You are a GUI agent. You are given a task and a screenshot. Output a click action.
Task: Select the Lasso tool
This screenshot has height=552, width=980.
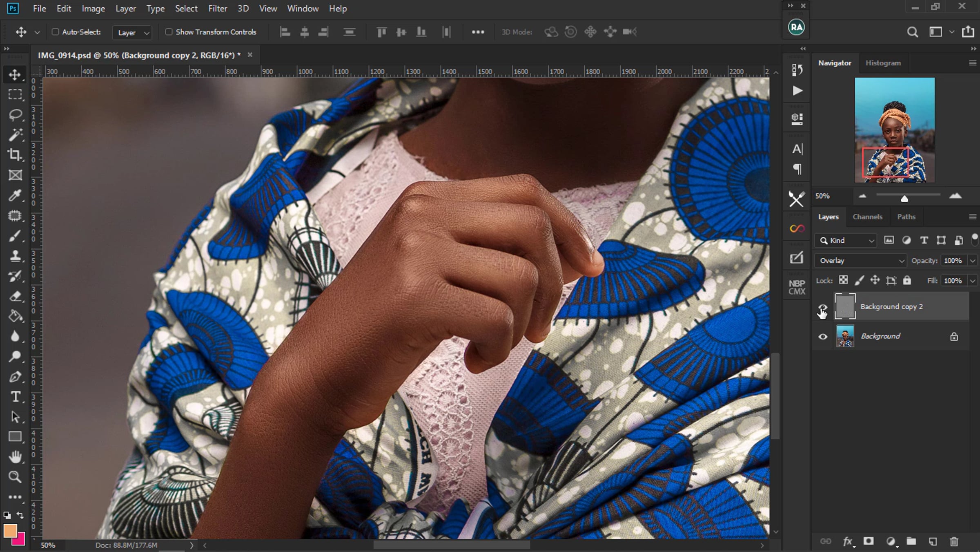(15, 115)
